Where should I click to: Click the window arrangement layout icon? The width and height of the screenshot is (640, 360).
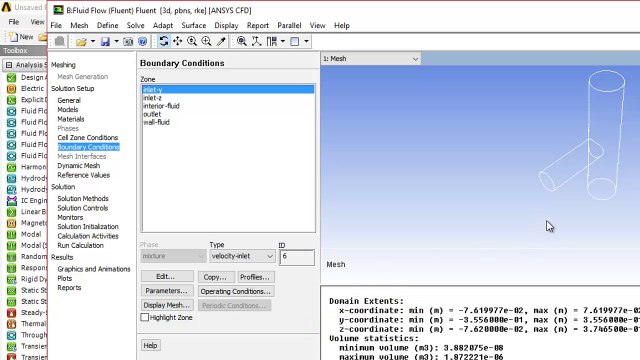point(272,41)
